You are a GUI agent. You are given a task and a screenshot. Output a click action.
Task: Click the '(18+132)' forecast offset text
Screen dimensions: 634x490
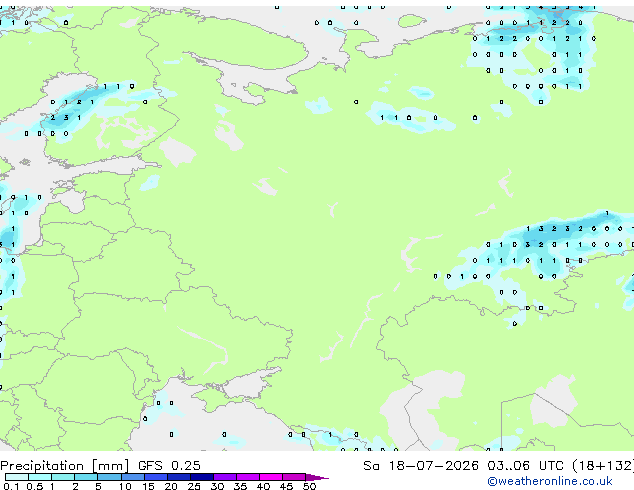tap(603, 466)
